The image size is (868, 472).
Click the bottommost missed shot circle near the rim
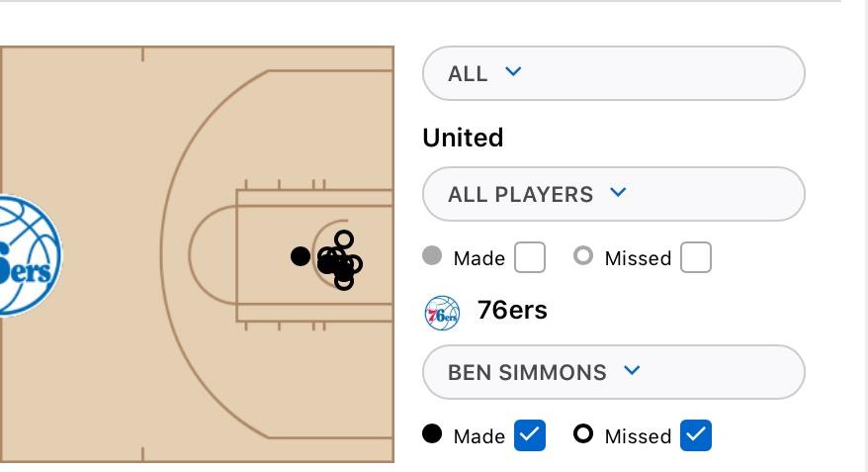[344, 280]
